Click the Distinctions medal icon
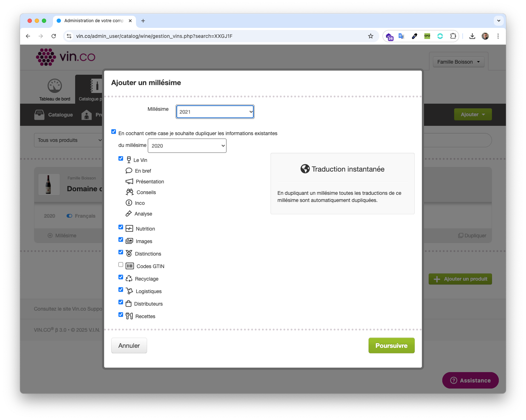The height and width of the screenshot is (420, 526). coord(129,253)
